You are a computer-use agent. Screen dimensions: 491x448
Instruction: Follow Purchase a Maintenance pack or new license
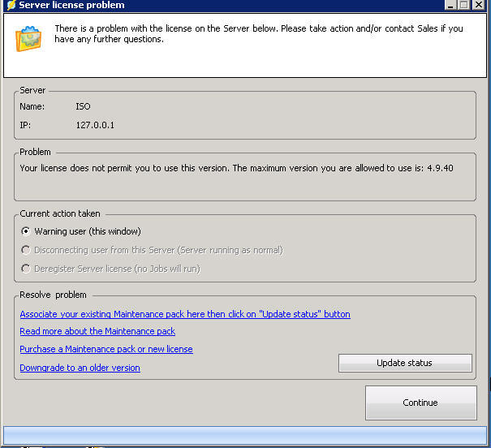point(106,349)
